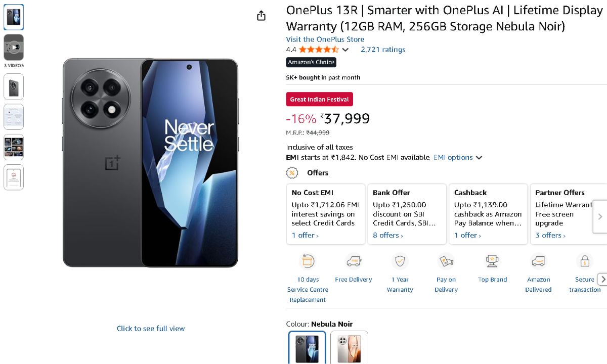Open the star rating breakdown dropdown

[x=345, y=50]
